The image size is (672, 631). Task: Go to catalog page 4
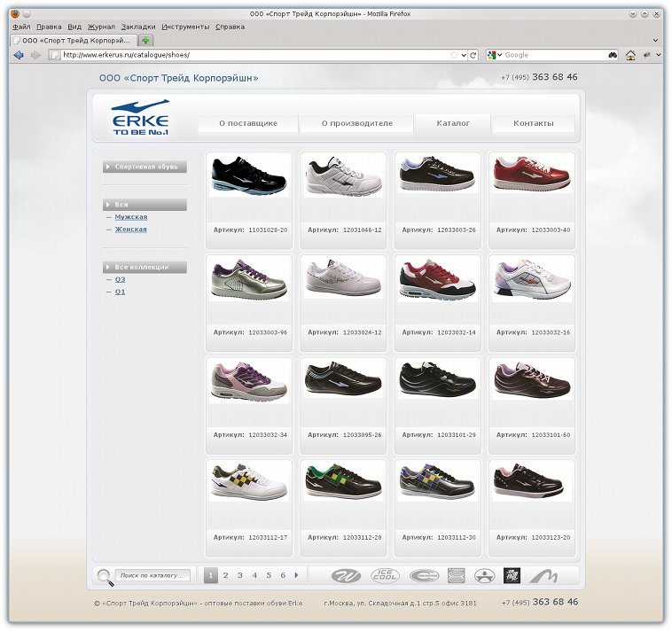tap(254, 575)
